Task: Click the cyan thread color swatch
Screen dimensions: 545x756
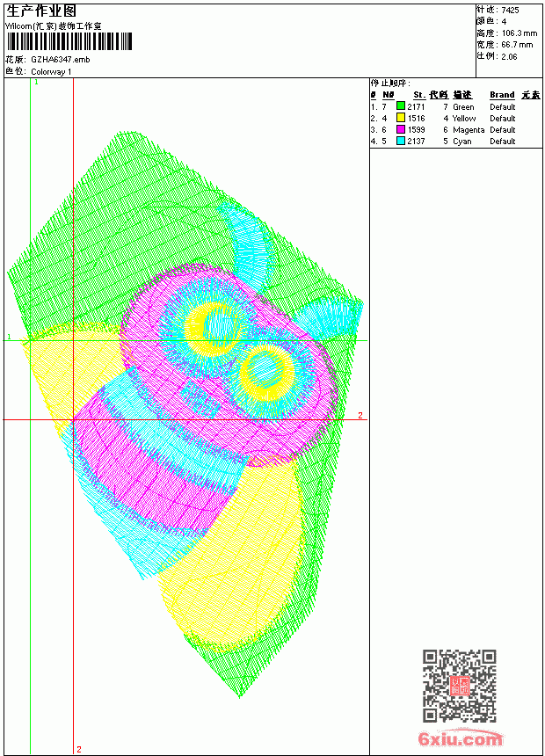Action: (400, 141)
